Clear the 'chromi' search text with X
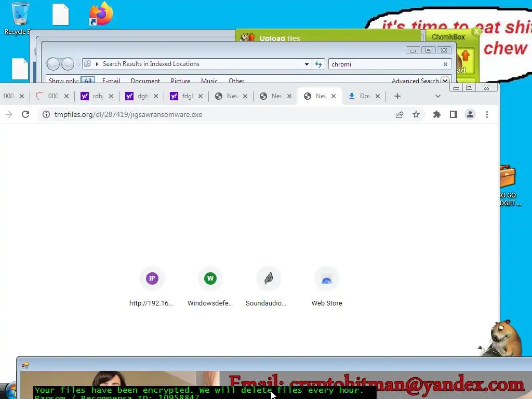The width and height of the screenshot is (532, 399). point(445,64)
